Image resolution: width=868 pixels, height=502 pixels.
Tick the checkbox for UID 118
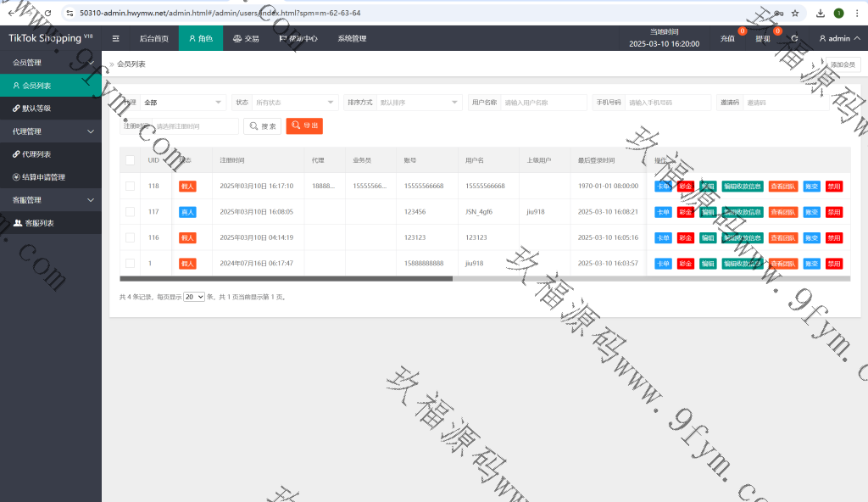pyautogui.click(x=131, y=186)
